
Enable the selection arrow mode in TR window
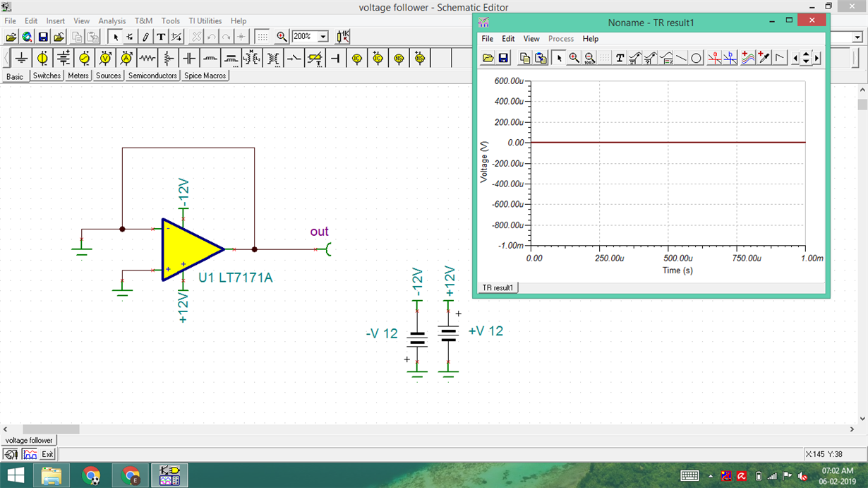(x=559, y=58)
